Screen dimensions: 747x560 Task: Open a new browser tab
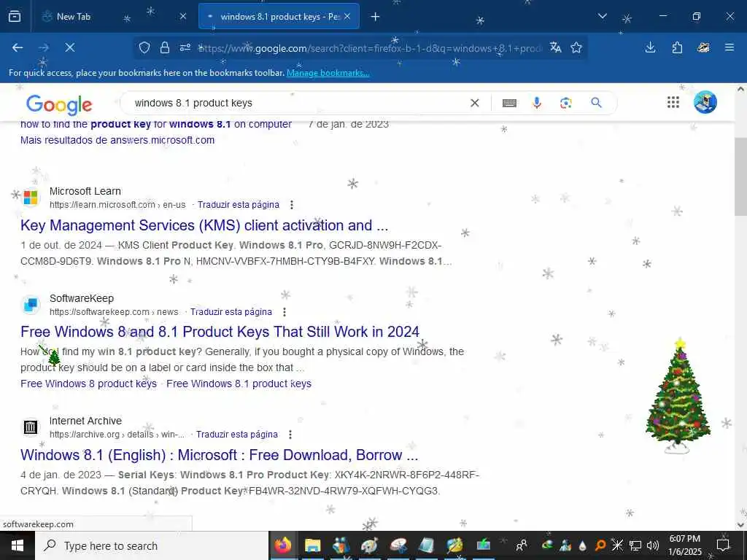click(x=376, y=17)
